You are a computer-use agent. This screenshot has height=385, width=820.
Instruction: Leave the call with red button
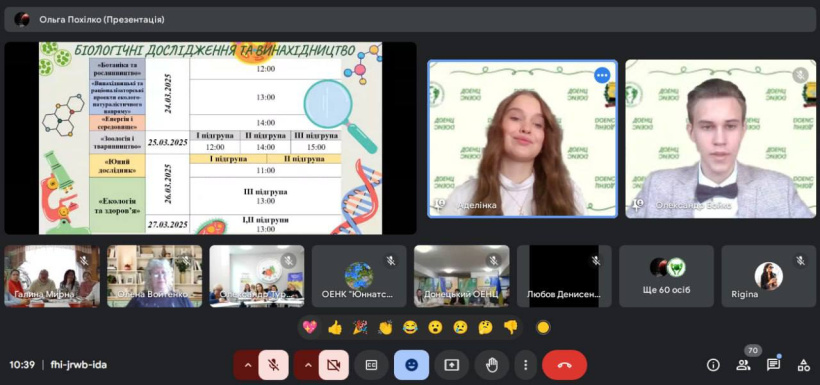(564, 365)
